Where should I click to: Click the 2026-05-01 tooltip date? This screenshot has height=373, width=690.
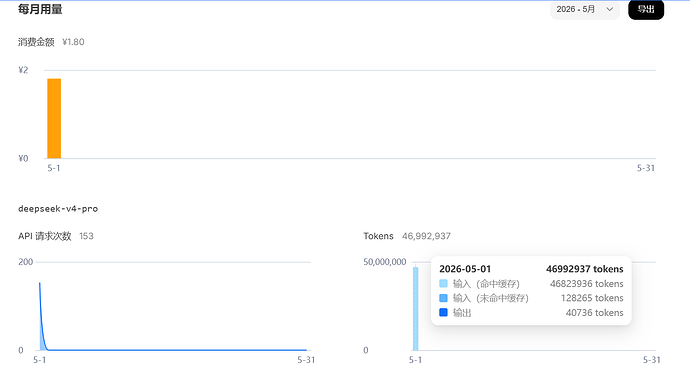pos(465,269)
